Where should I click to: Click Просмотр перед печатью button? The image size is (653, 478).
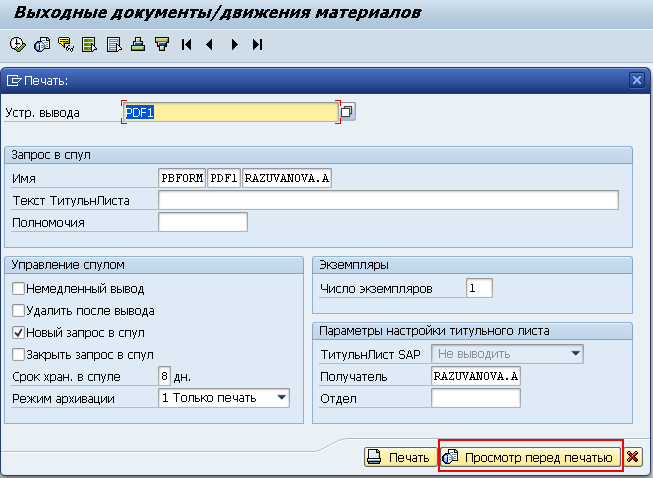click(x=530, y=457)
